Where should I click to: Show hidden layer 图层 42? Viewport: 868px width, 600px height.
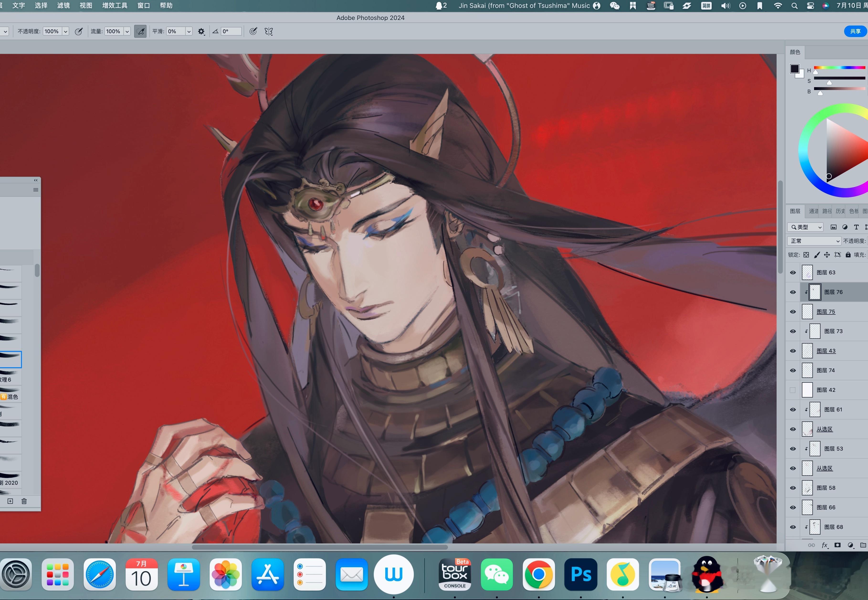(793, 390)
